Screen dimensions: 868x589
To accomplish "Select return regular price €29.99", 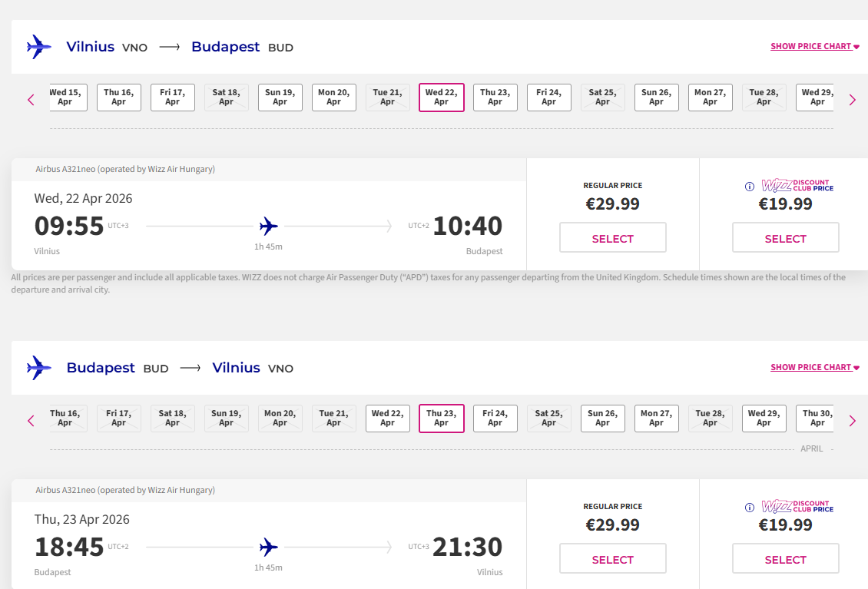I will 612,559.
